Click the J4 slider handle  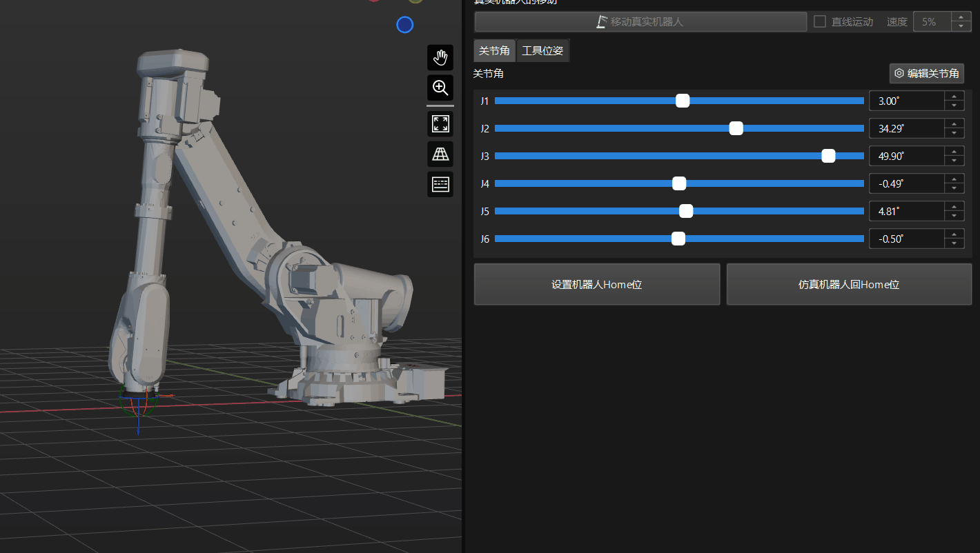point(679,183)
